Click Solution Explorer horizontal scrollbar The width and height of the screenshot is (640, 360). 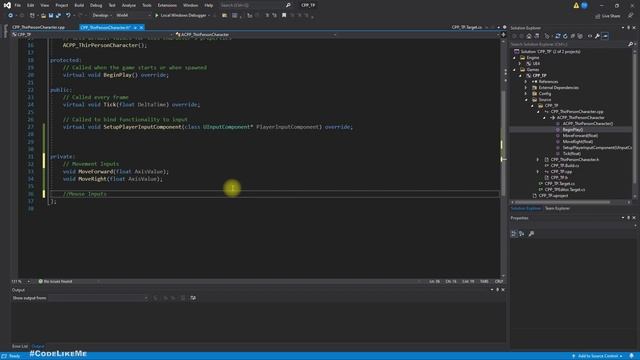(570, 202)
